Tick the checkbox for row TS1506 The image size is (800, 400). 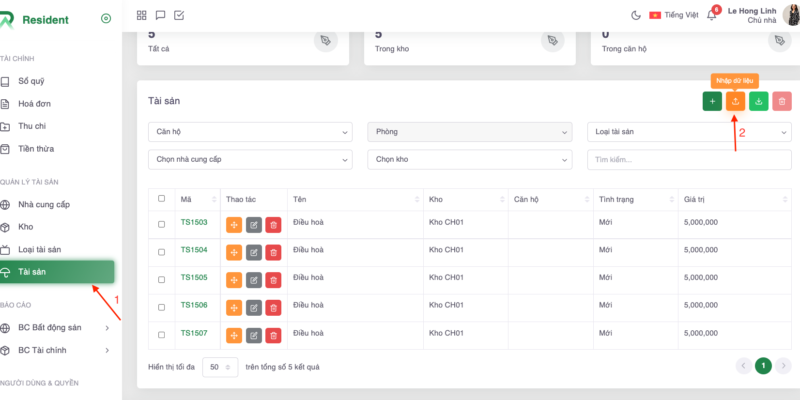pos(162,306)
